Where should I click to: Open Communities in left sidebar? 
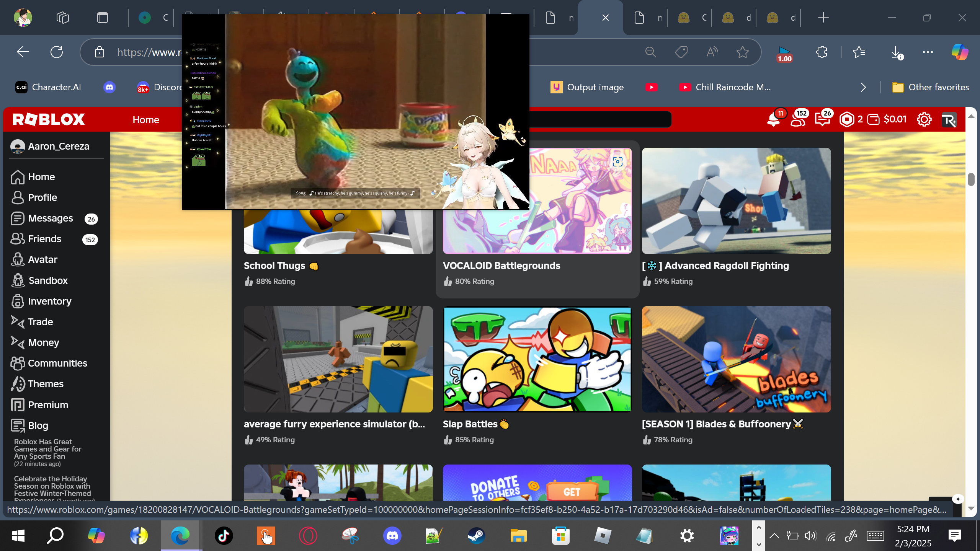[x=49, y=363]
